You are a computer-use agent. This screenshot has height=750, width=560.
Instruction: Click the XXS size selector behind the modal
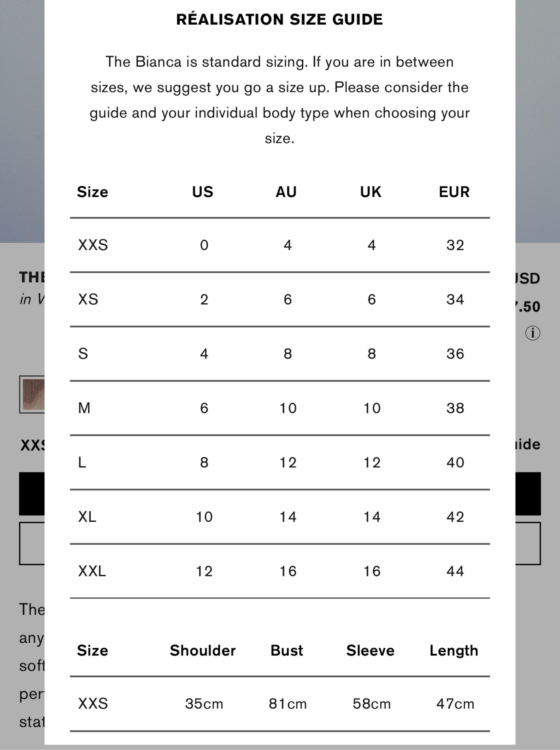(33, 445)
